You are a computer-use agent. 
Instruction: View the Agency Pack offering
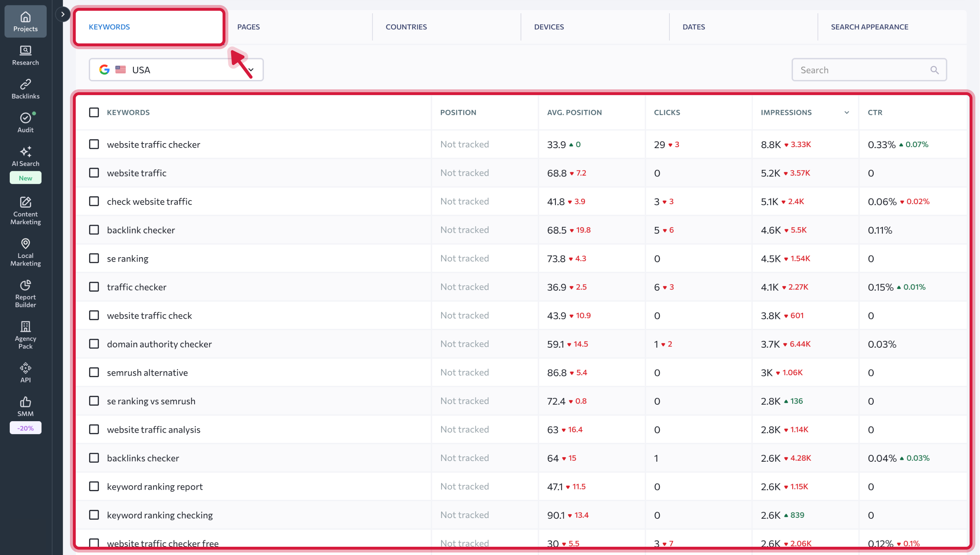point(25,335)
